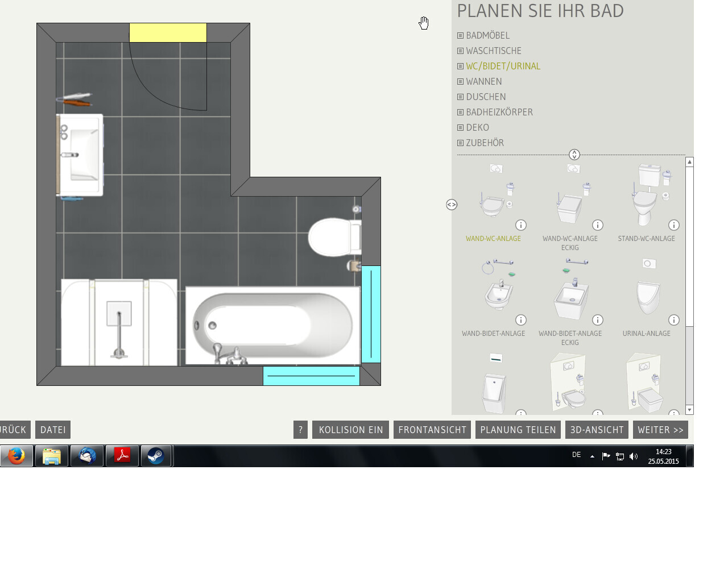Open Firefox from the taskbar
The height and width of the screenshot is (582, 728).
pos(16,456)
